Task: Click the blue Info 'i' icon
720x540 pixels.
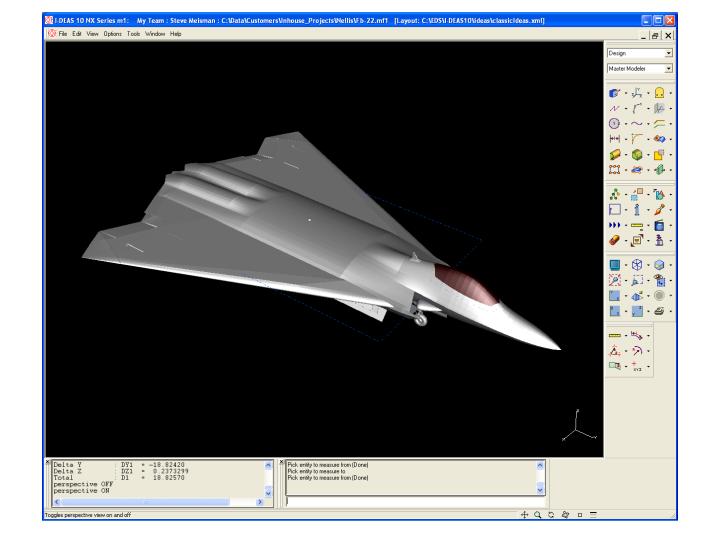Action: 636,210
